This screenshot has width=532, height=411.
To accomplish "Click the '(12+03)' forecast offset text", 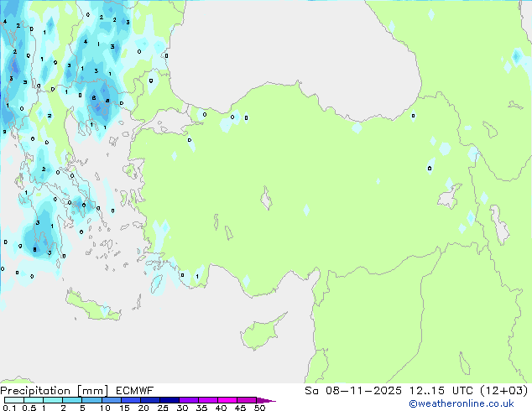I will coord(504,391).
